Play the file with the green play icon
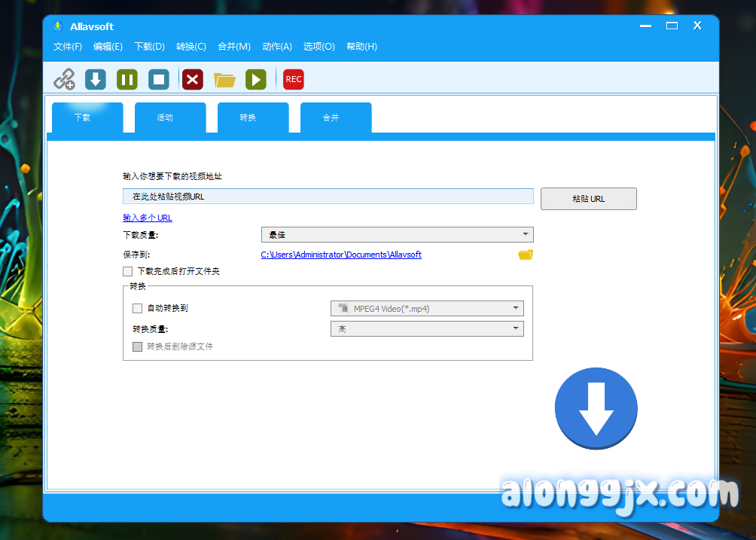Viewport: 756px width, 540px height. pyautogui.click(x=256, y=79)
